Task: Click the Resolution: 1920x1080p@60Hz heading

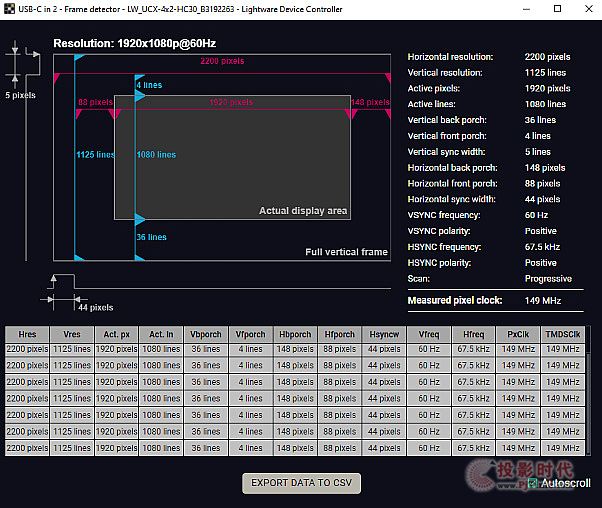Action: tap(134, 43)
